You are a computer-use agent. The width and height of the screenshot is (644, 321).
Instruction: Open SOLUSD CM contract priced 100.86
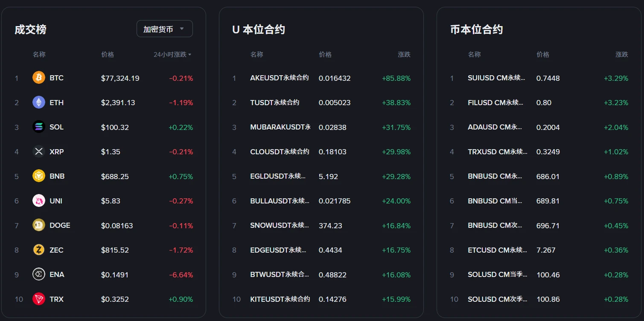tap(498, 299)
